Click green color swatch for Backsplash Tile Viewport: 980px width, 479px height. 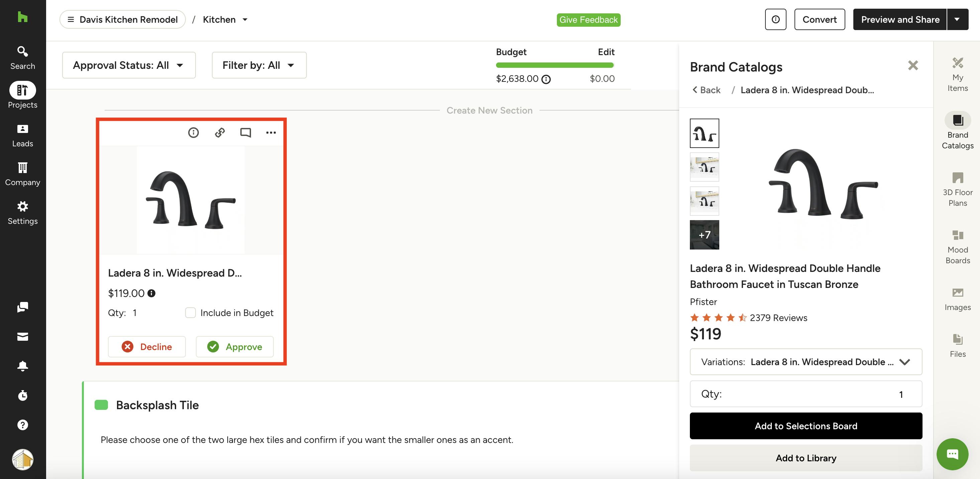101,405
